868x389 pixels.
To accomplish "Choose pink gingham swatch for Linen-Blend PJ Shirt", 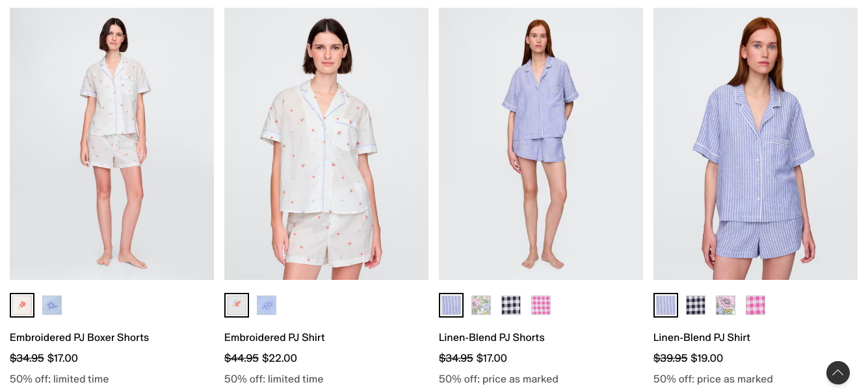I will point(756,305).
